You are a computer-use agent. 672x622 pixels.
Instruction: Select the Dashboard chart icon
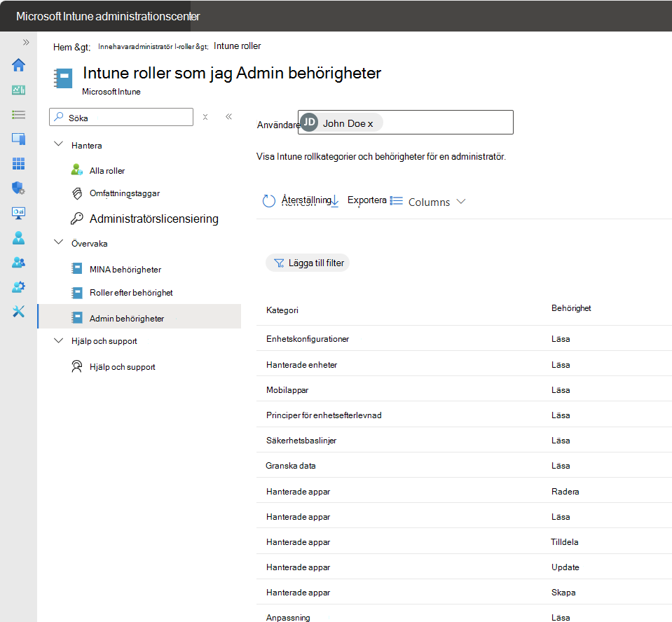pyautogui.click(x=18, y=90)
